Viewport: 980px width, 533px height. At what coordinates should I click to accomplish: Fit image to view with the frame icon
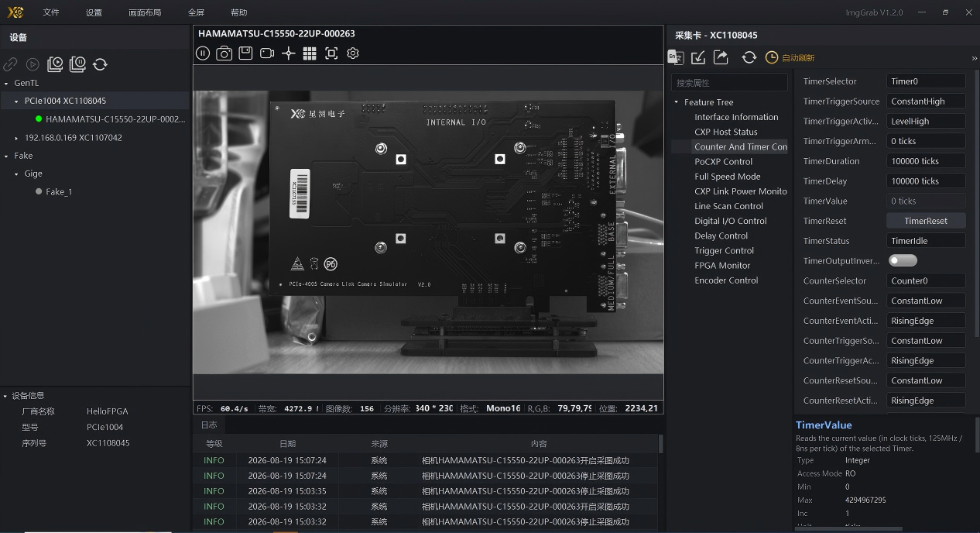[331, 53]
